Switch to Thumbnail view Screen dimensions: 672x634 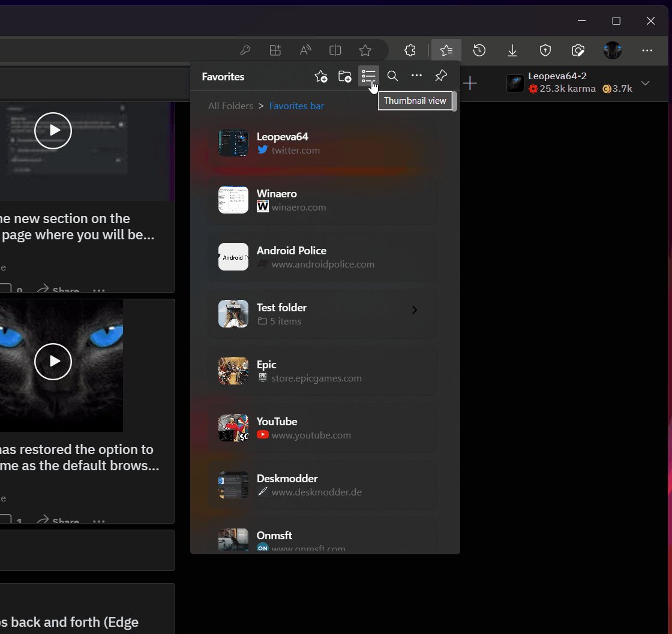[x=368, y=76]
